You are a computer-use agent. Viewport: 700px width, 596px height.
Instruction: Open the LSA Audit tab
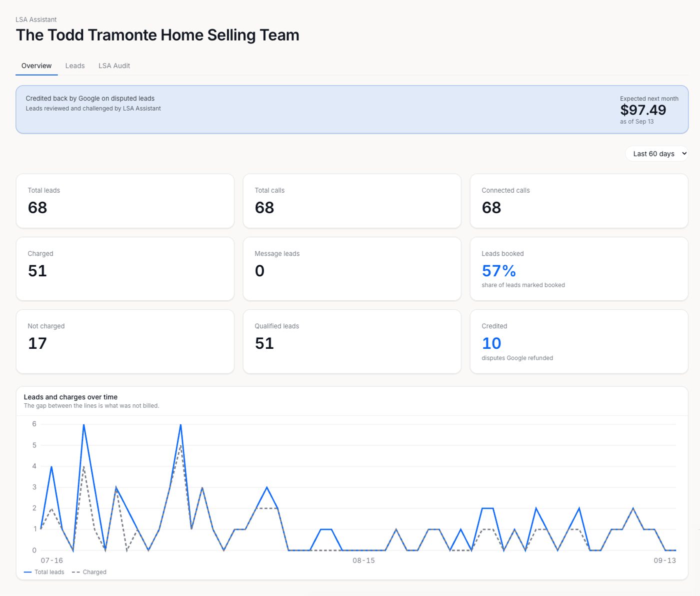[x=114, y=66]
